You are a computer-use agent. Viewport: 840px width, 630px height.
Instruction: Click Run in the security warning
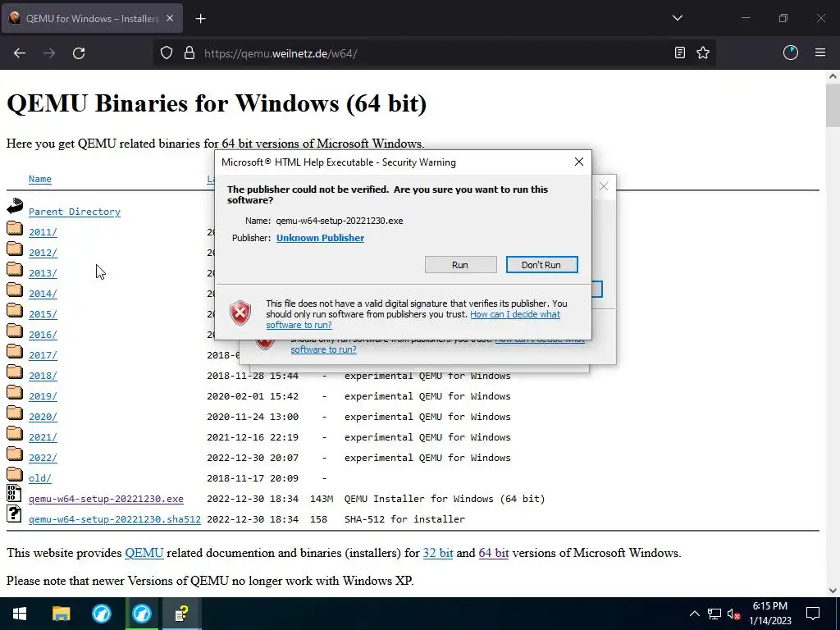[x=460, y=265]
